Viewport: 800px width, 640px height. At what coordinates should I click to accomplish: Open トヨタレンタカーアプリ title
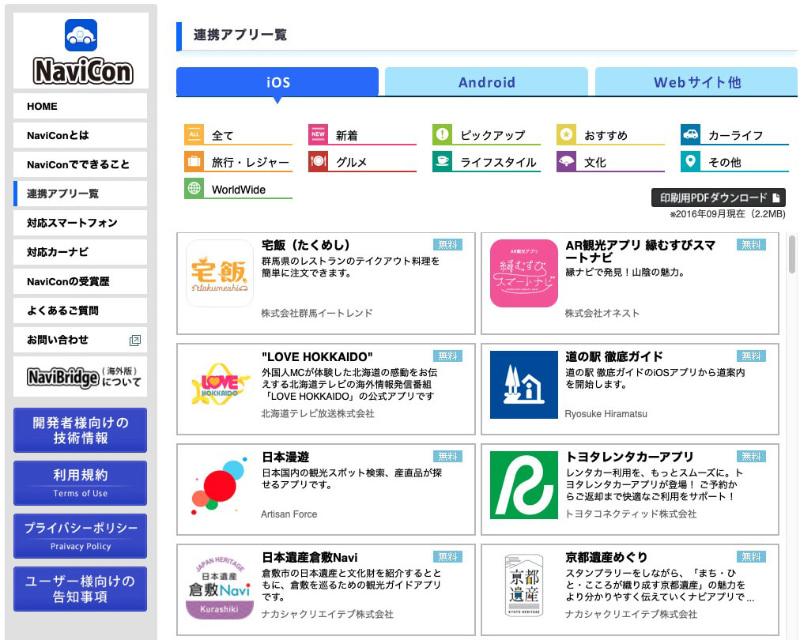coord(630,457)
